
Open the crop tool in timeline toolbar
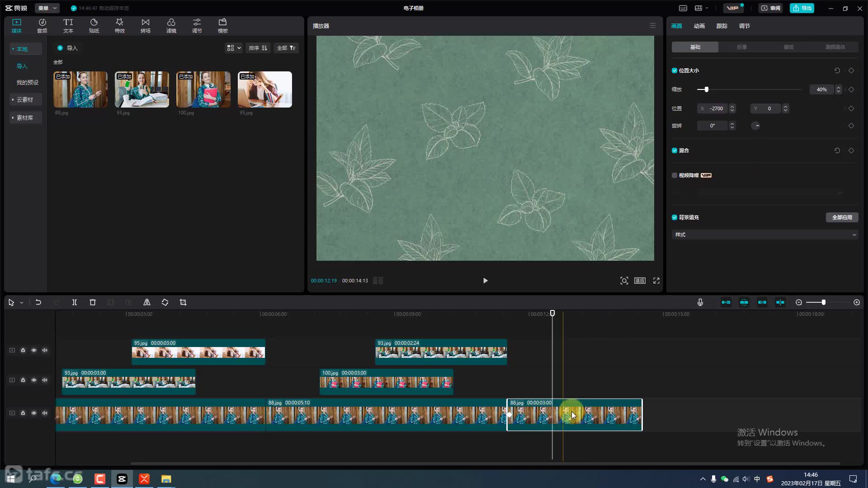tap(183, 302)
